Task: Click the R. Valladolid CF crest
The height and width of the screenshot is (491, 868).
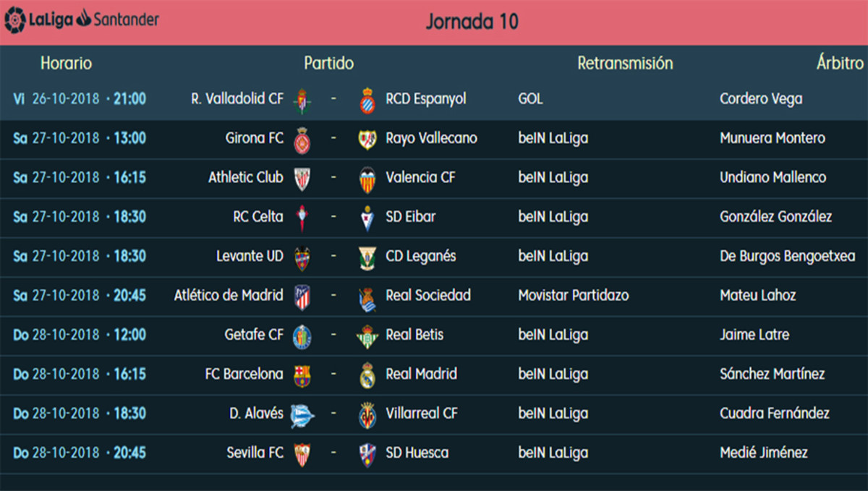Action: [x=302, y=100]
